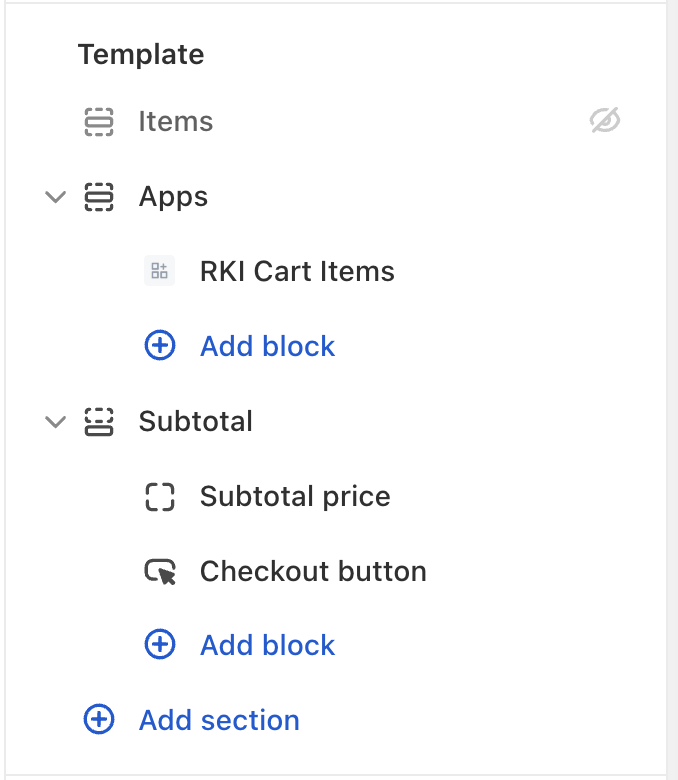Click the Add section link text

click(x=219, y=720)
